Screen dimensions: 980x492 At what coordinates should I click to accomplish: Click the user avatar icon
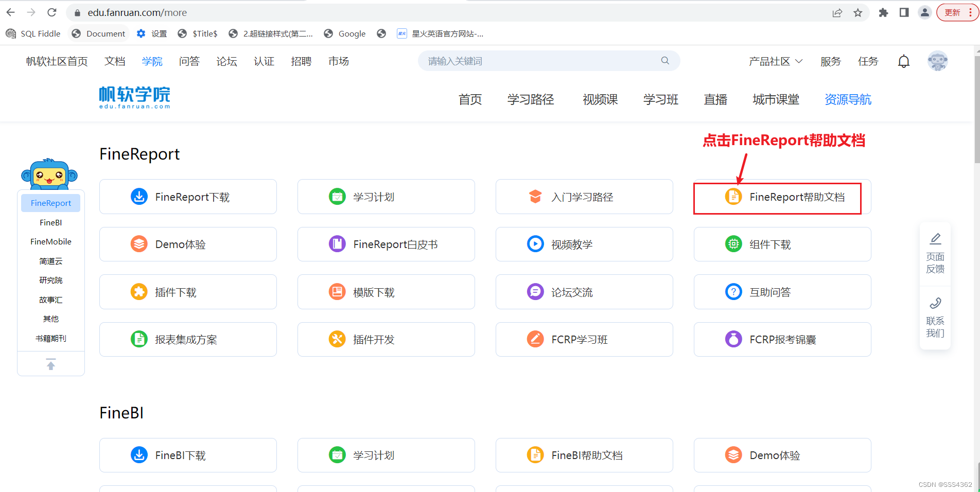pos(938,61)
